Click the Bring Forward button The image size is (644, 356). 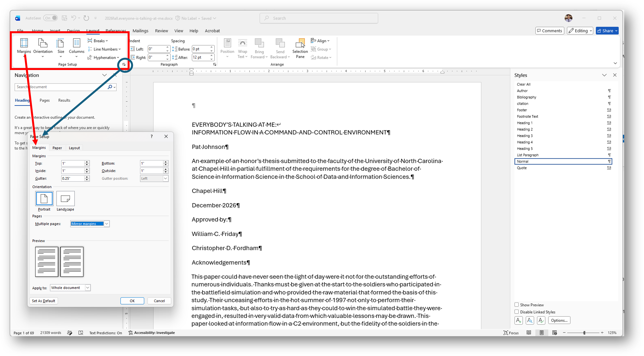259,48
